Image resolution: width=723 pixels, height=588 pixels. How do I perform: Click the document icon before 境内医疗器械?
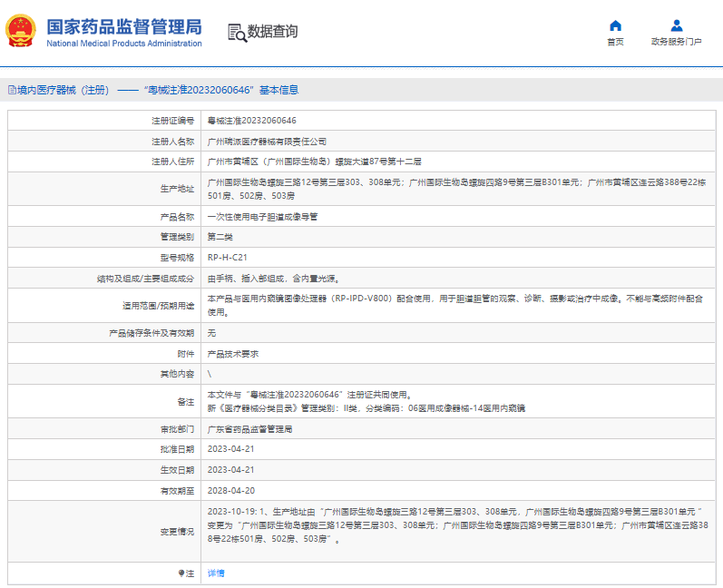point(12,90)
